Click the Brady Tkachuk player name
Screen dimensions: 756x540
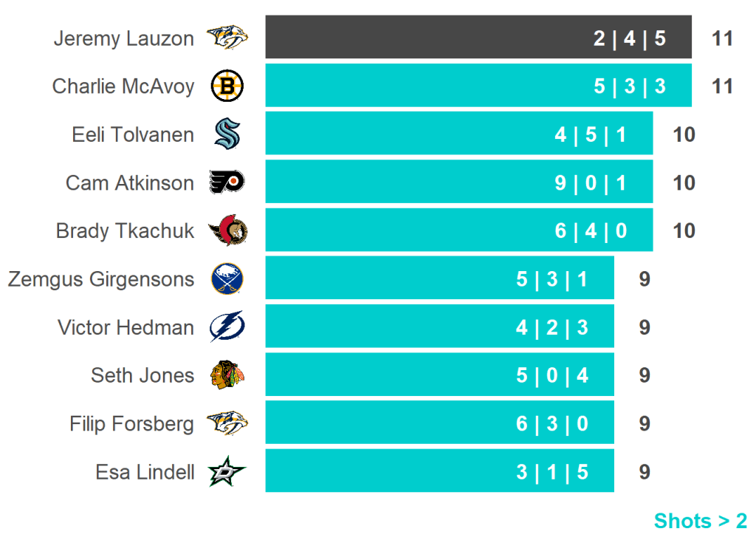click(125, 231)
